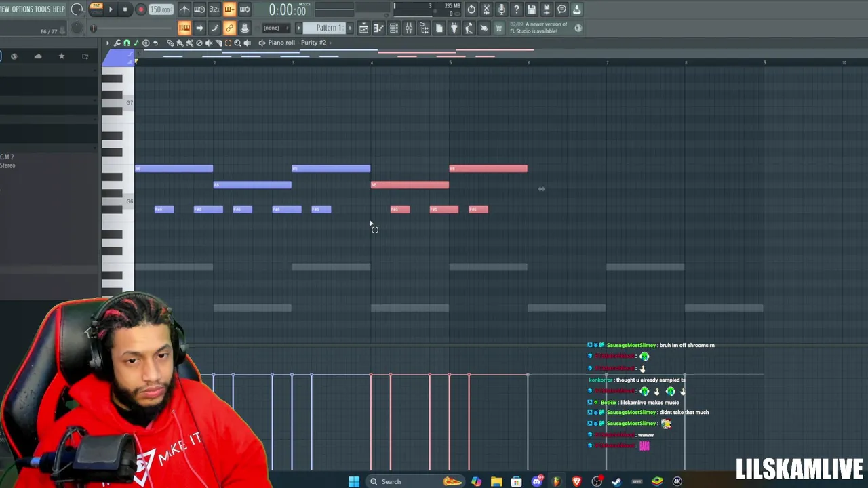Viewport: 868px width, 488px height.
Task: Open File Explorer from taskbar
Action: pyautogui.click(x=496, y=481)
